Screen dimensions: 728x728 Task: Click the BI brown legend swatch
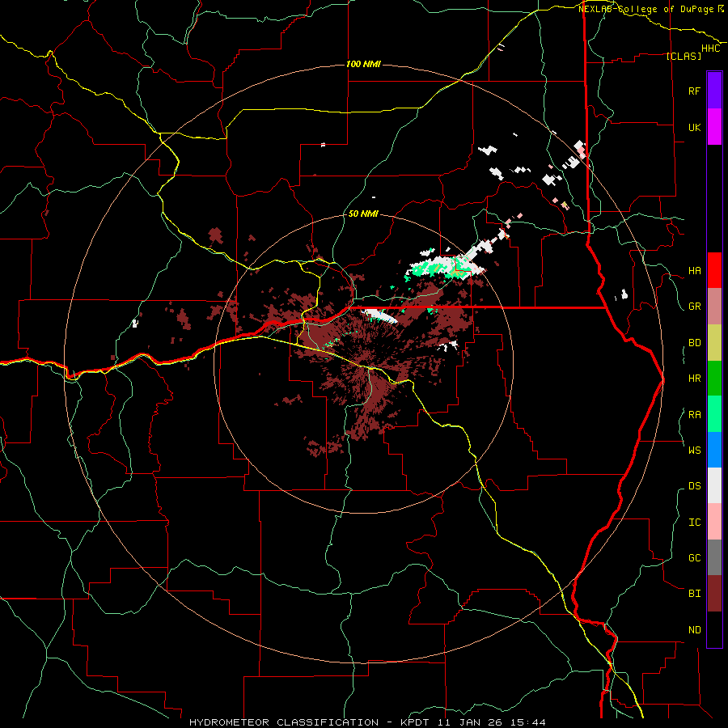pyautogui.click(x=714, y=594)
